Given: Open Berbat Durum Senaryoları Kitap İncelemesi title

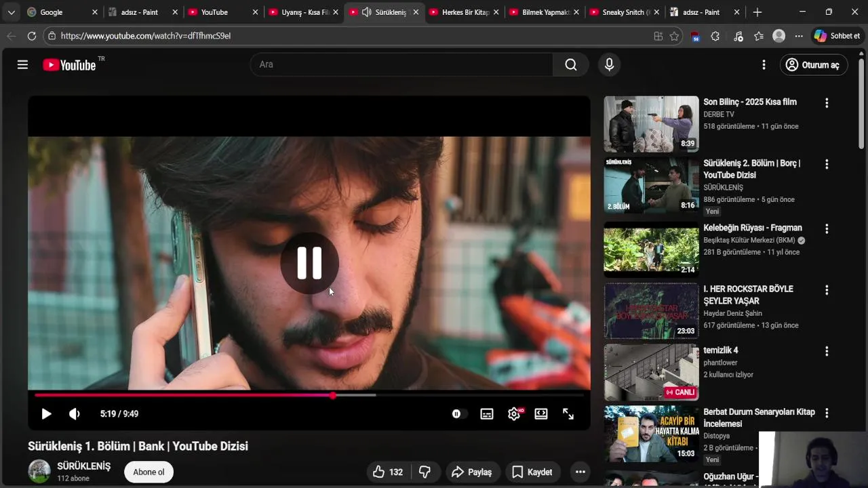Looking at the screenshot, I should coord(759,418).
